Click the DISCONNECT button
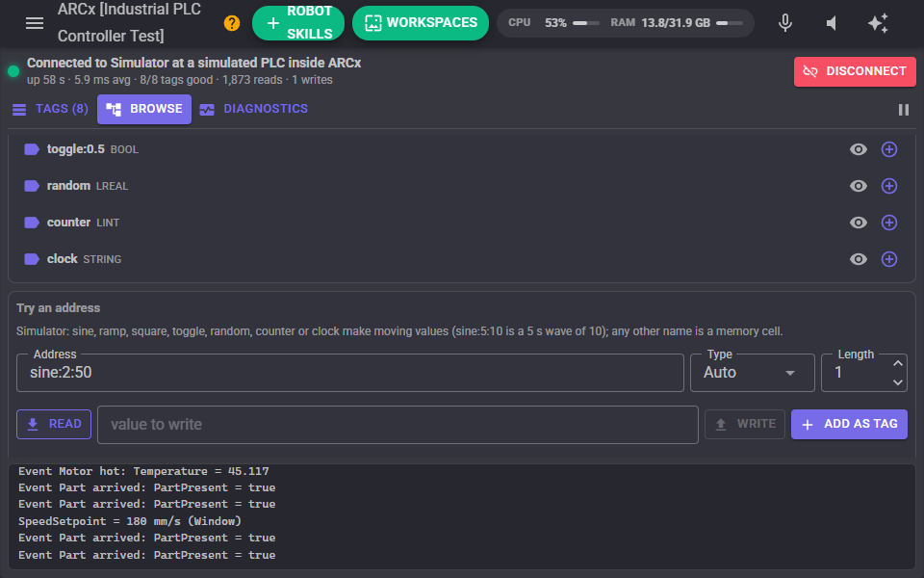Screen dimensions: 924x578 [855, 71]
